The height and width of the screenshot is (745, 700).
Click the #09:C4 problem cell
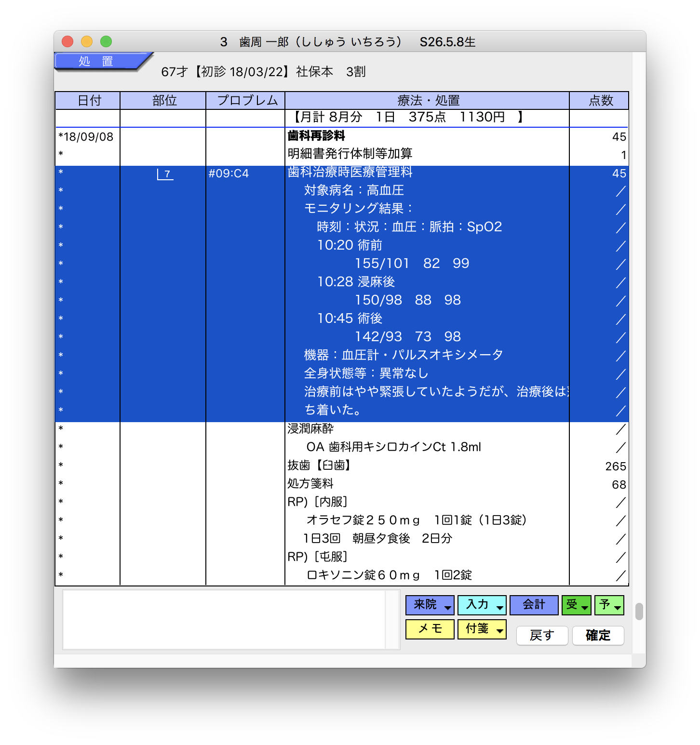pos(229,173)
